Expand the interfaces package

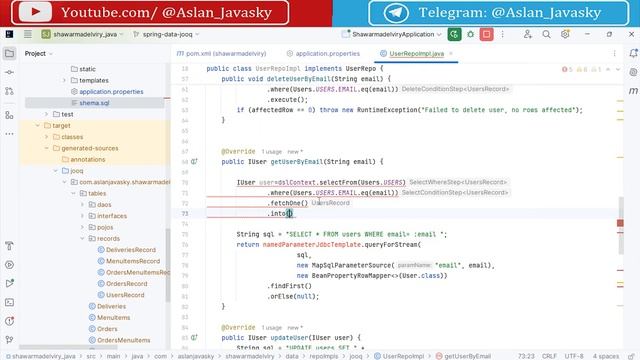82,216
